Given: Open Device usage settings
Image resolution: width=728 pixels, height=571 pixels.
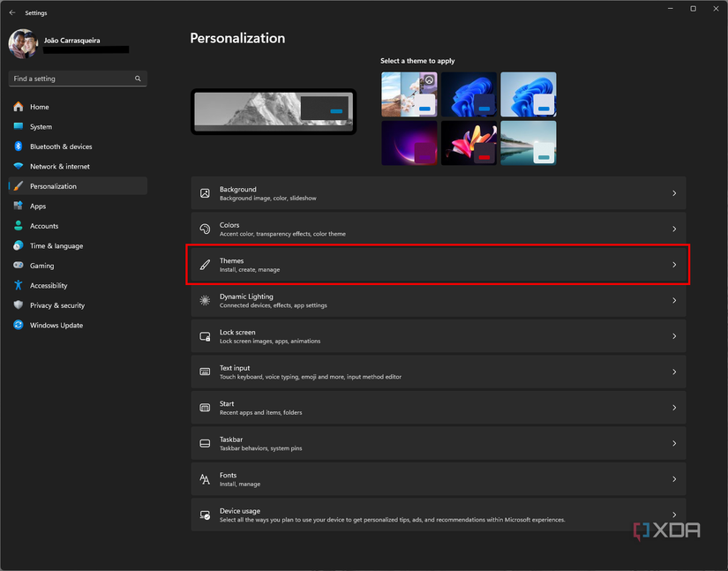Looking at the screenshot, I should (x=439, y=515).
